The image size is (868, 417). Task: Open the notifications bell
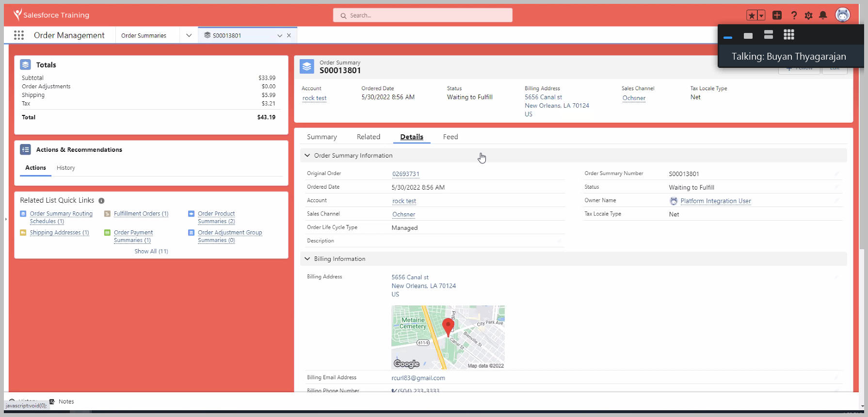pyautogui.click(x=823, y=16)
